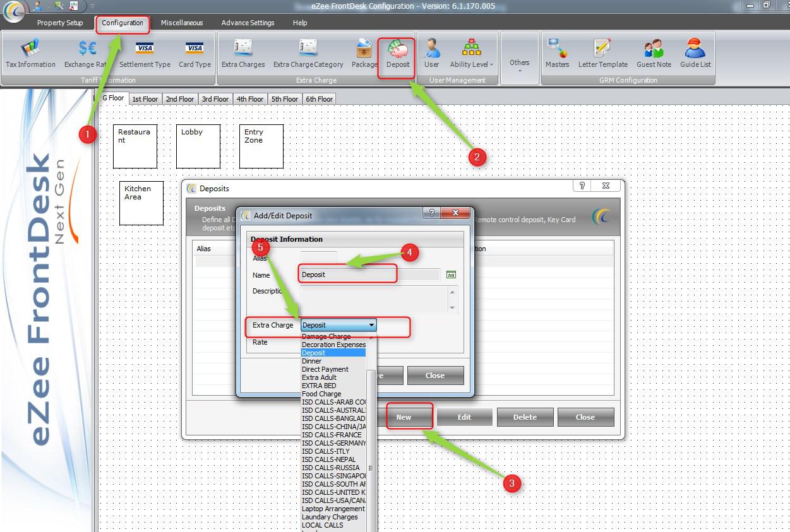This screenshot has width=790, height=532.
Task: Open the Miscellaneous ribbon tab
Action: (x=182, y=23)
